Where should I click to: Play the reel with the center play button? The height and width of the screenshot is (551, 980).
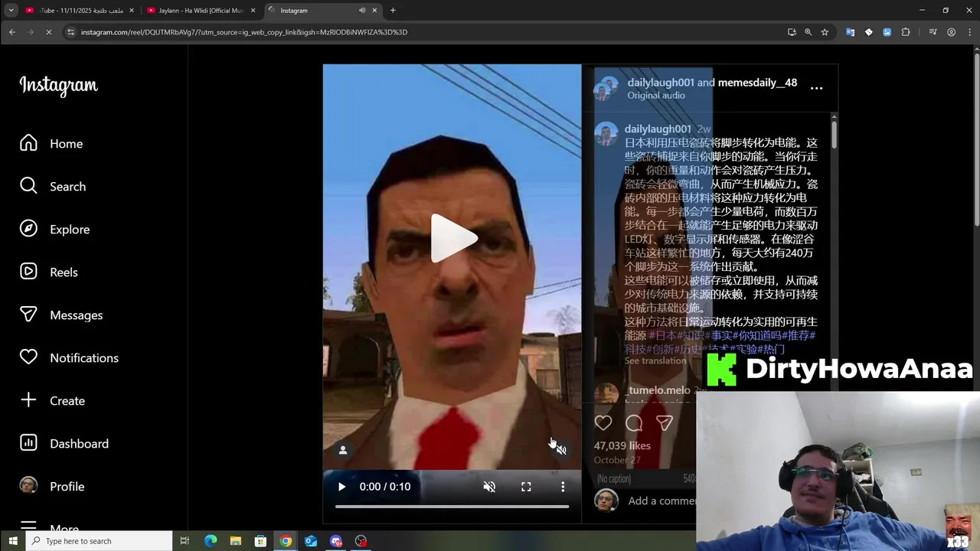[452, 238]
